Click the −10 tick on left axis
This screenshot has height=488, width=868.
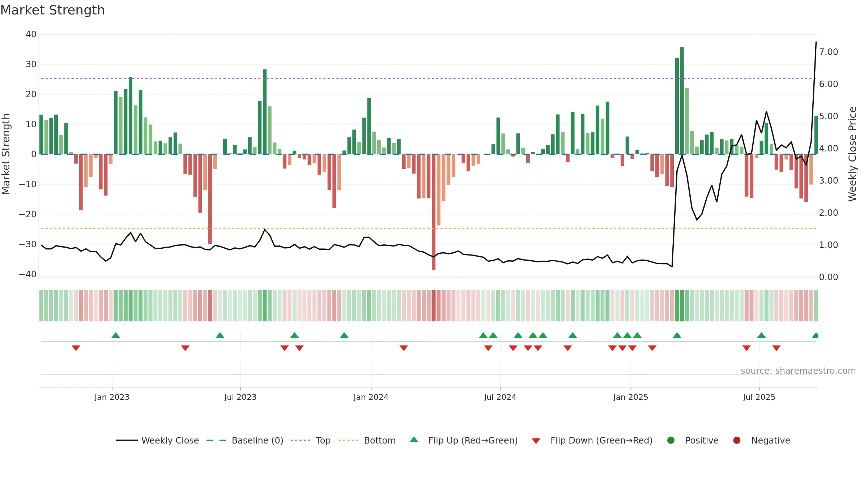(x=28, y=184)
